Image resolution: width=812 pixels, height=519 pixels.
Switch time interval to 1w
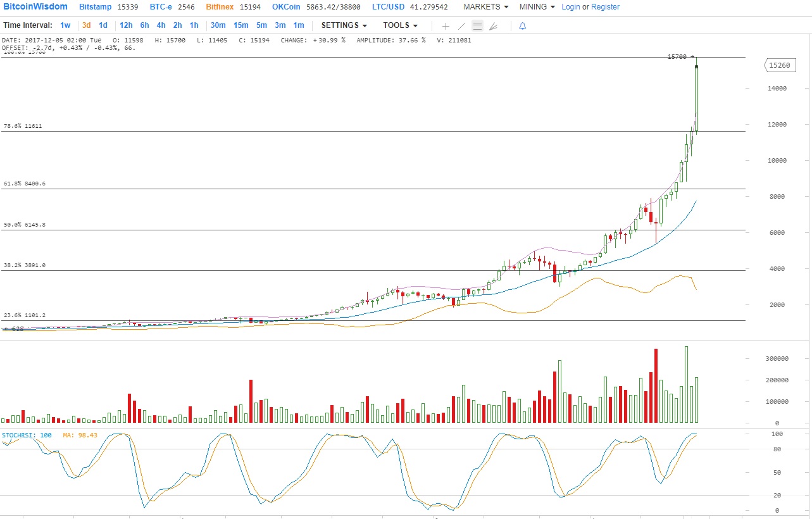pos(65,25)
